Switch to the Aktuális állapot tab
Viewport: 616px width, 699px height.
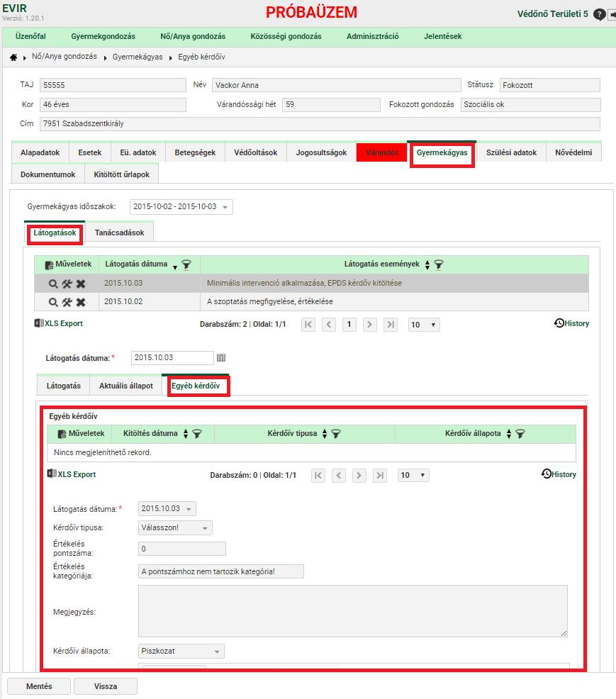pyautogui.click(x=126, y=386)
